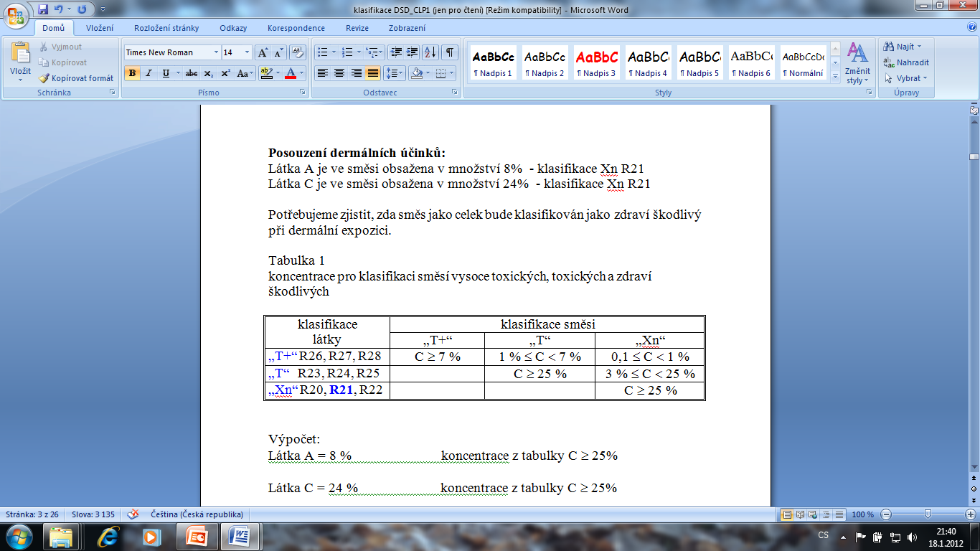Expand bullets list dropdown
Image resolution: width=980 pixels, height=551 pixels.
(x=333, y=52)
